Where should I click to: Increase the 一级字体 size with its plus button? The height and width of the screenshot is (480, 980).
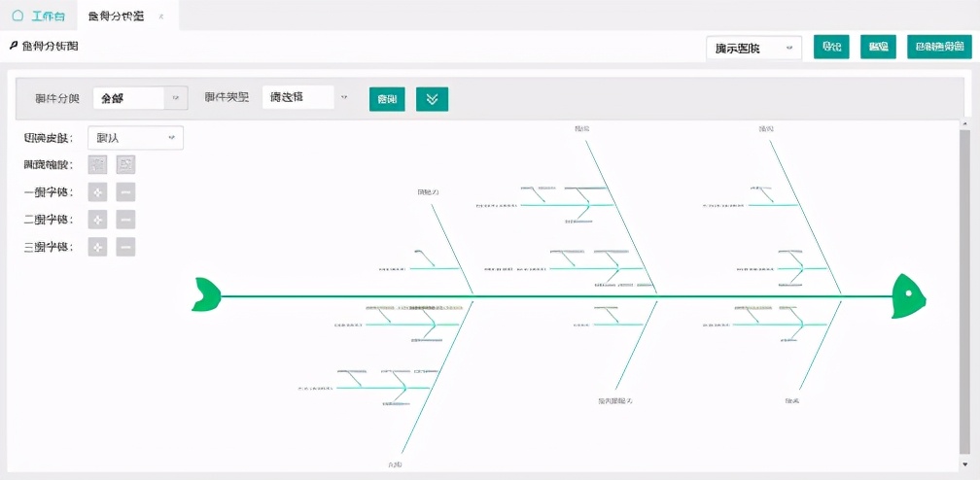97,192
